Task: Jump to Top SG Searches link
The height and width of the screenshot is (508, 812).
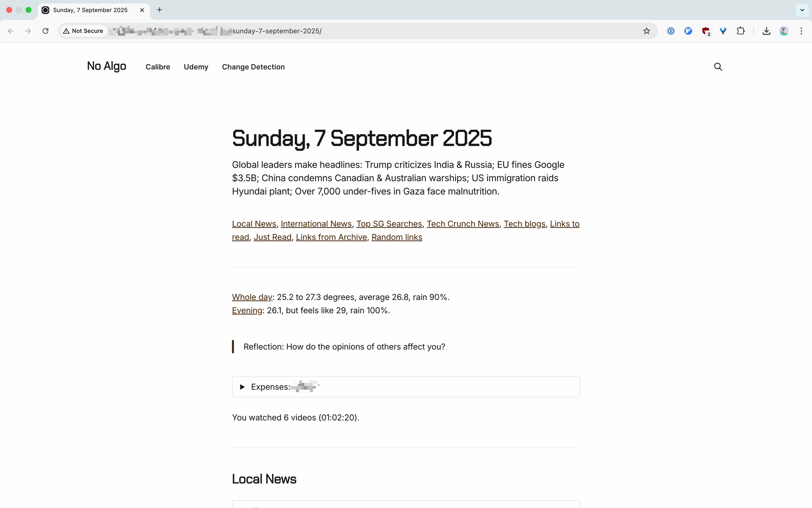Action: pos(389,224)
